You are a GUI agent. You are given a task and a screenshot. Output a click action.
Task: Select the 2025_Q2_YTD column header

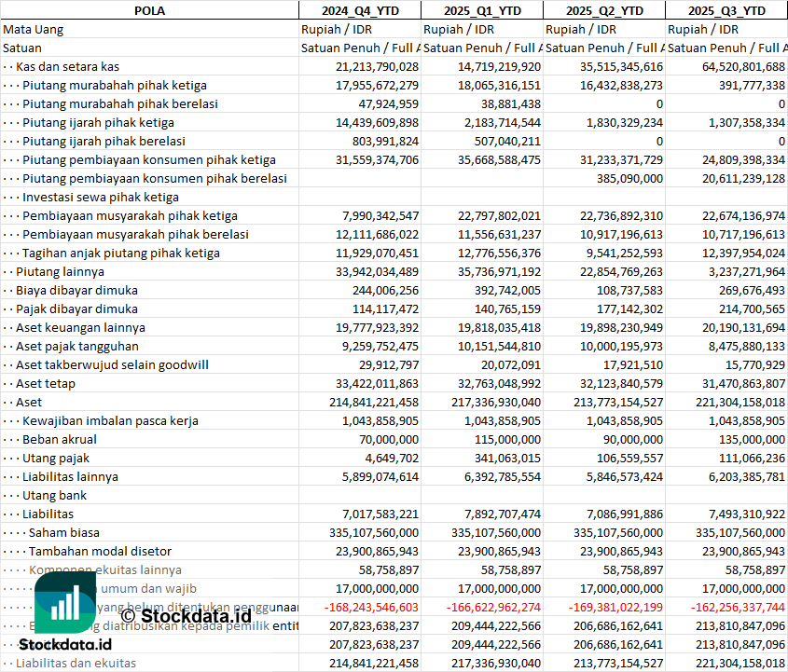[603, 10]
